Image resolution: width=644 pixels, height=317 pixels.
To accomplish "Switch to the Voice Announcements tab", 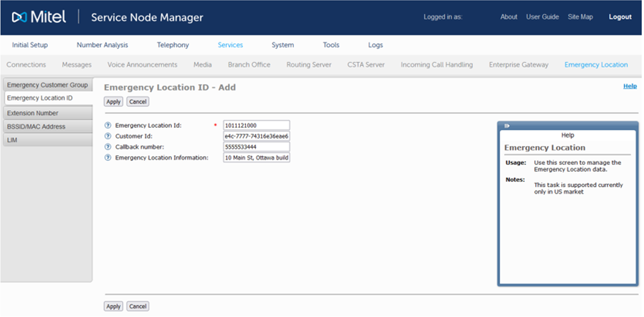I will coord(142,65).
